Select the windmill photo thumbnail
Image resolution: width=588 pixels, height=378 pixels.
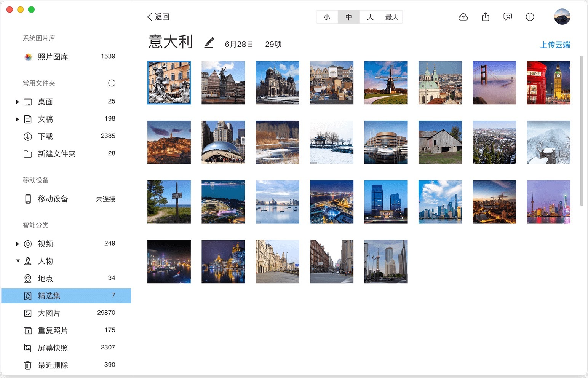pos(386,83)
